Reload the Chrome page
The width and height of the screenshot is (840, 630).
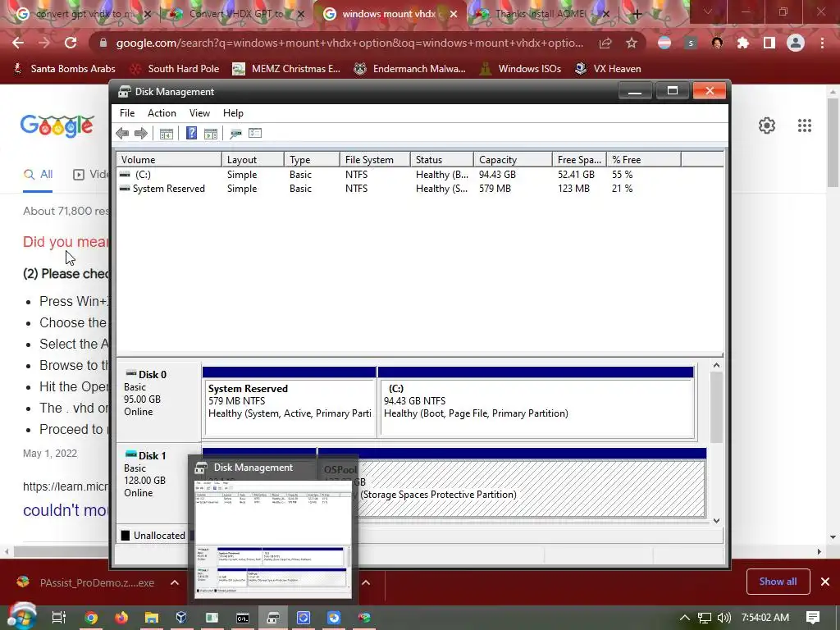(71, 43)
